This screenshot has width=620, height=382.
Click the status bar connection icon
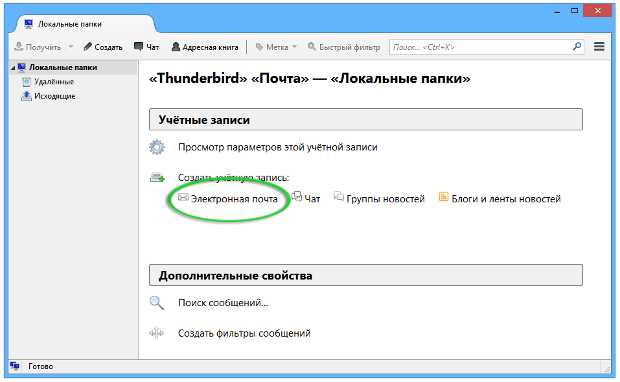click(x=15, y=366)
